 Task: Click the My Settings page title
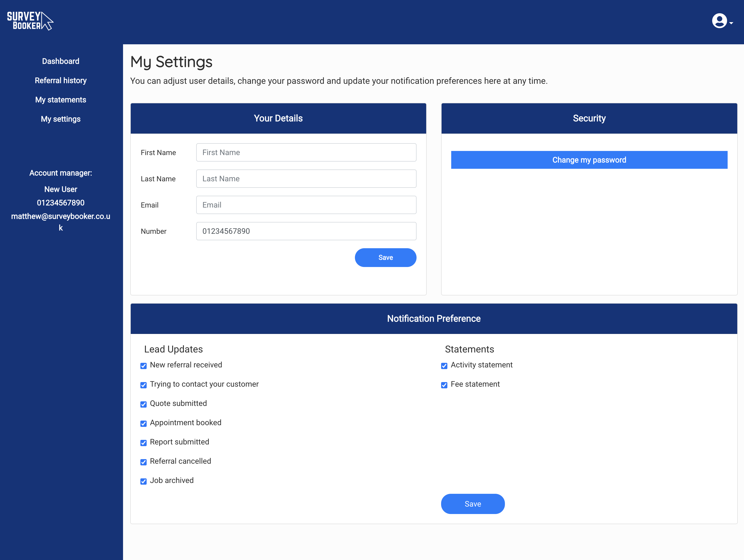[171, 62]
